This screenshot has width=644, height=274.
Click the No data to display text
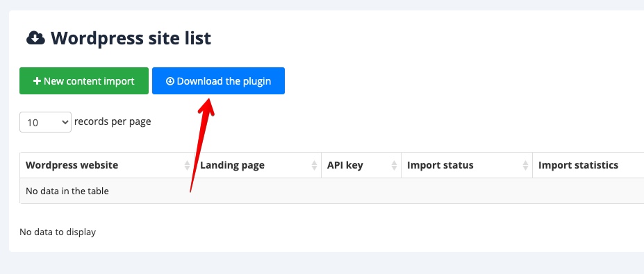(58, 232)
